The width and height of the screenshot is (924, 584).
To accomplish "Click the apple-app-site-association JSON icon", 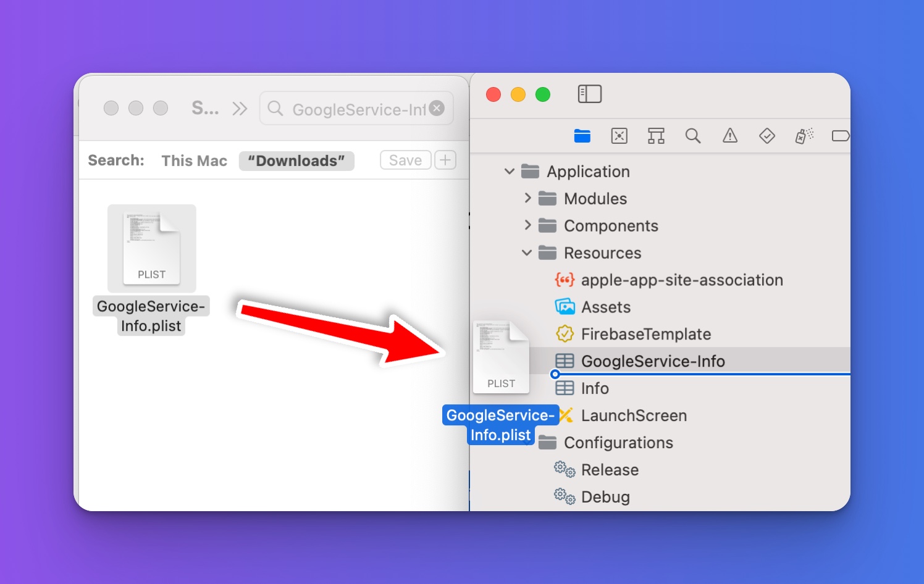I will pyautogui.click(x=565, y=280).
